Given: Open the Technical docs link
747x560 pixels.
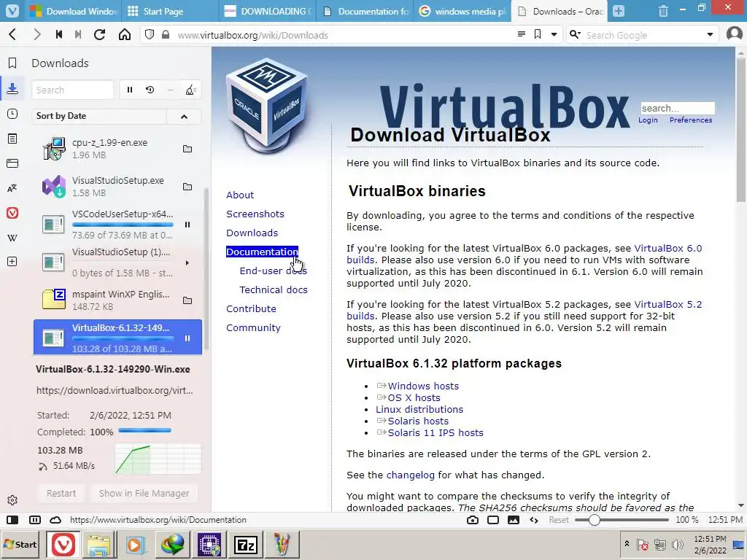Looking at the screenshot, I should tap(274, 289).
